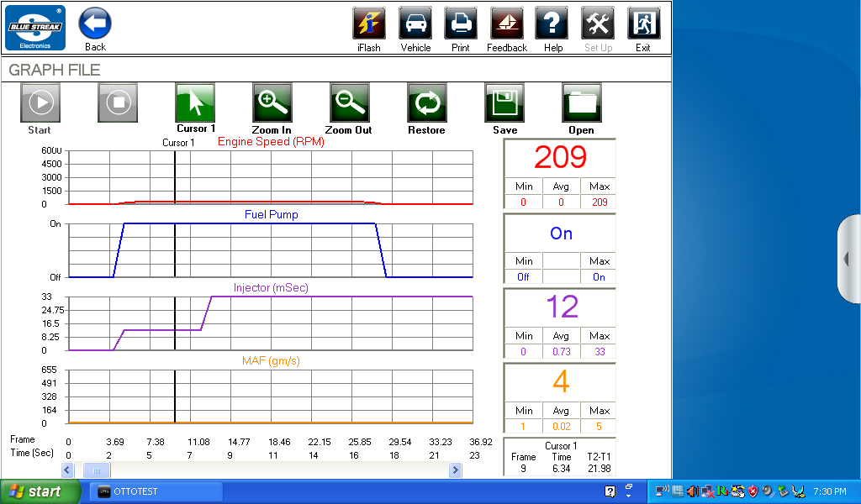The image size is (861, 504).
Task: Select the Cursor 1 tool
Action: (x=194, y=102)
